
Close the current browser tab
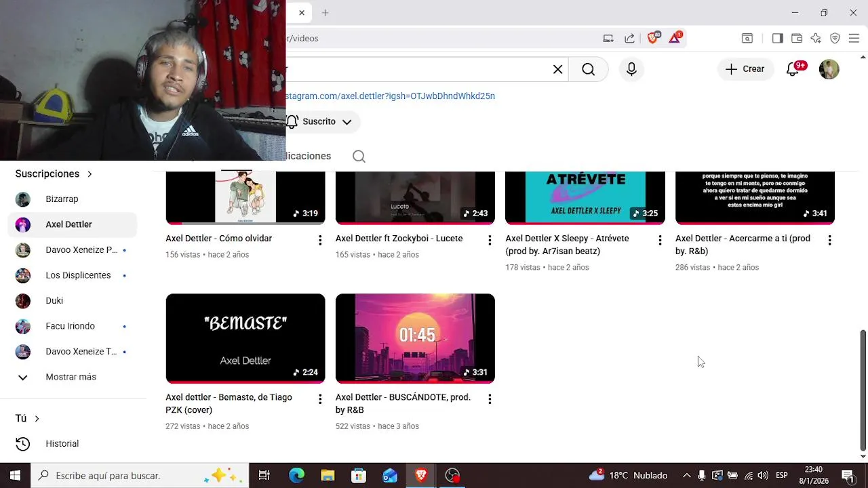coord(302,13)
